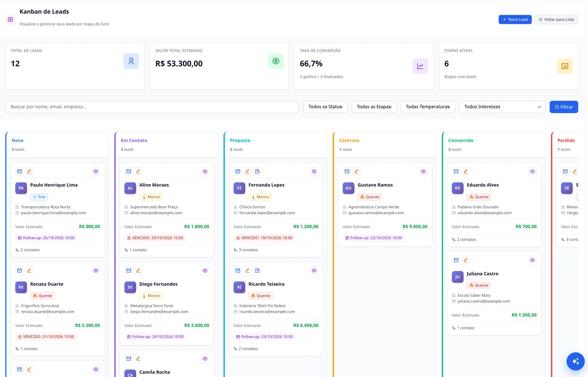View Aline Moraes lead details
Image resolution: width=588 pixels, height=377 pixels.
point(205,171)
